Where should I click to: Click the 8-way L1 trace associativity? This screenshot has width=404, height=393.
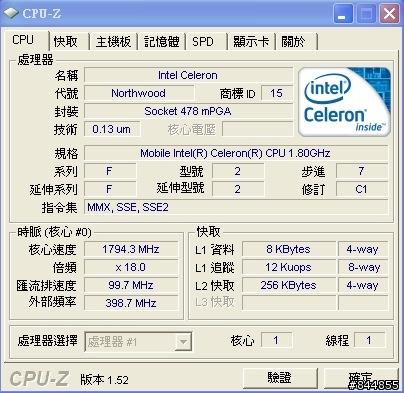[363, 267]
